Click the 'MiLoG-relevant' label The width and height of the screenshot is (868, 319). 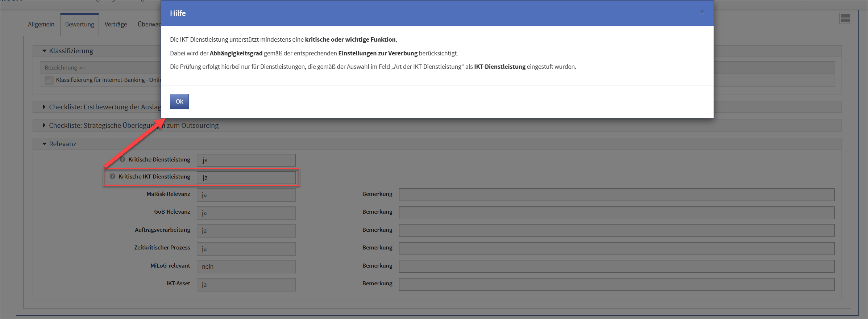tap(170, 266)
